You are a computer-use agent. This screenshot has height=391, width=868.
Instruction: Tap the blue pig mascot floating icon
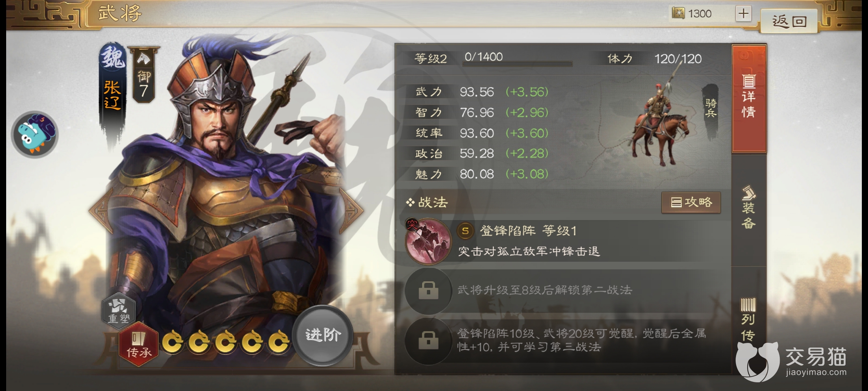click(35, 135)
